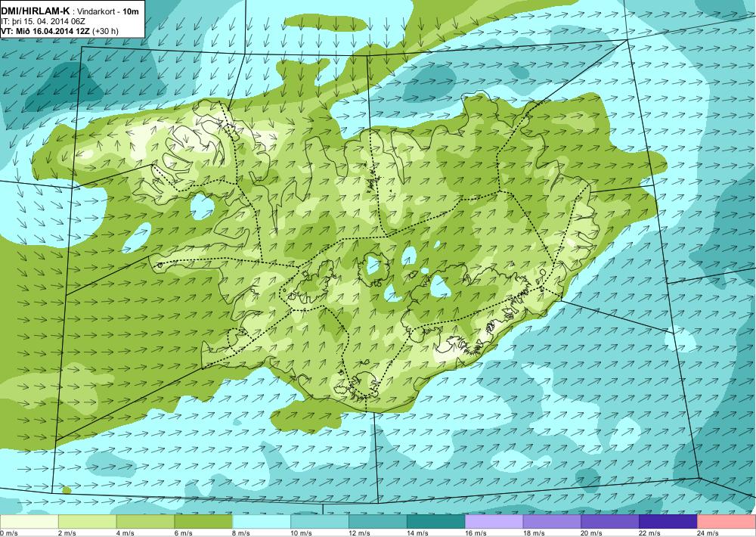Click the '4 m/s' legend label

pos(125,532)
